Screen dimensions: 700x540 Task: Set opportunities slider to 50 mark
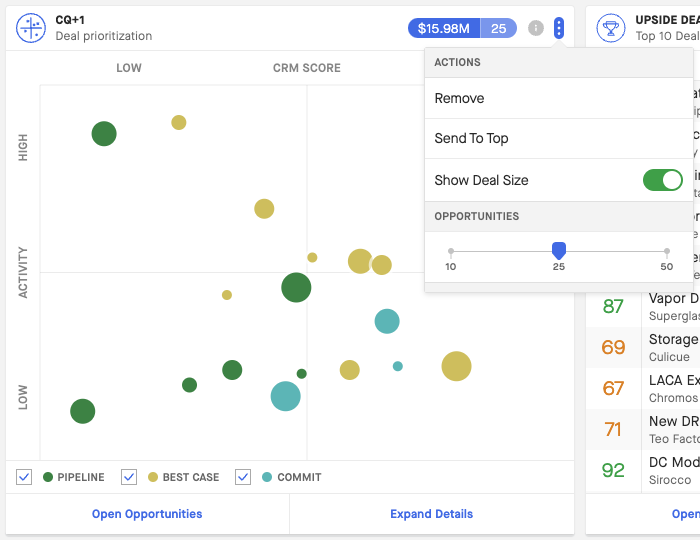[667, 251]
